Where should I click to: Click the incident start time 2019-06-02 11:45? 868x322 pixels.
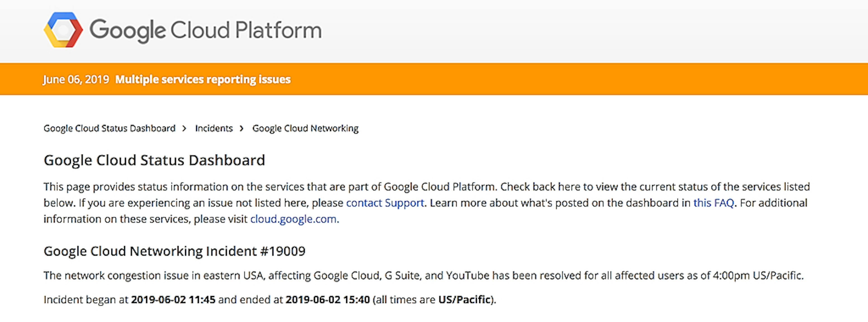click(173, 300)
